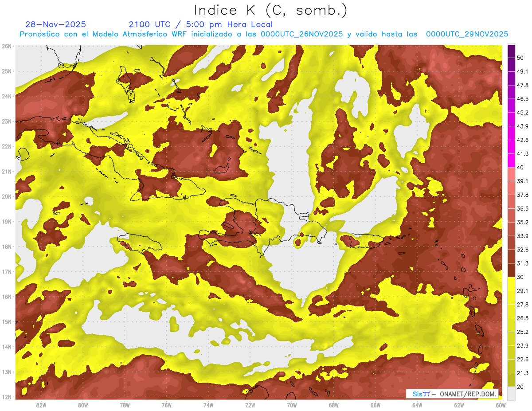This screenshot has width=532, height=411.
Task: Click the "78W" longitude label
Action: (125, 405)
